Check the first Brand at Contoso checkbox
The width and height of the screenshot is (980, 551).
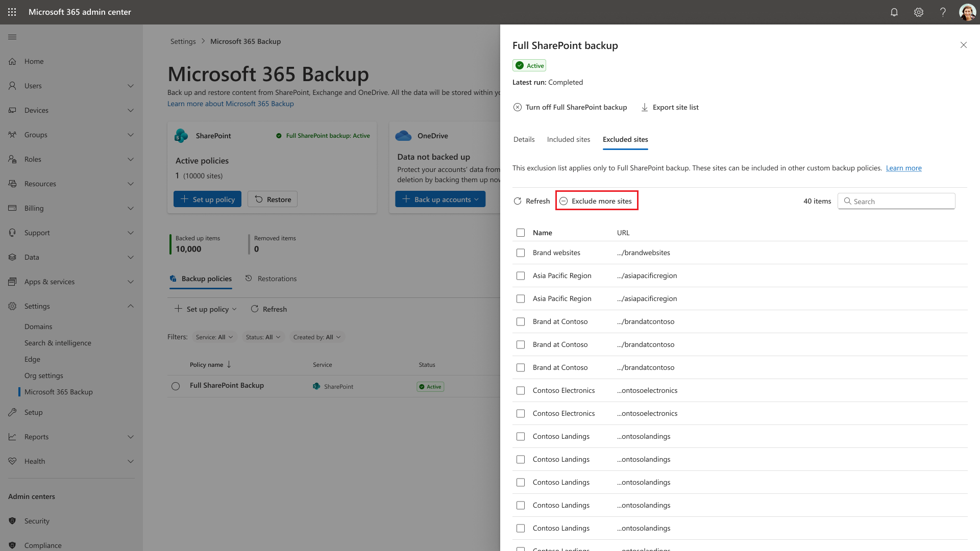521,321
